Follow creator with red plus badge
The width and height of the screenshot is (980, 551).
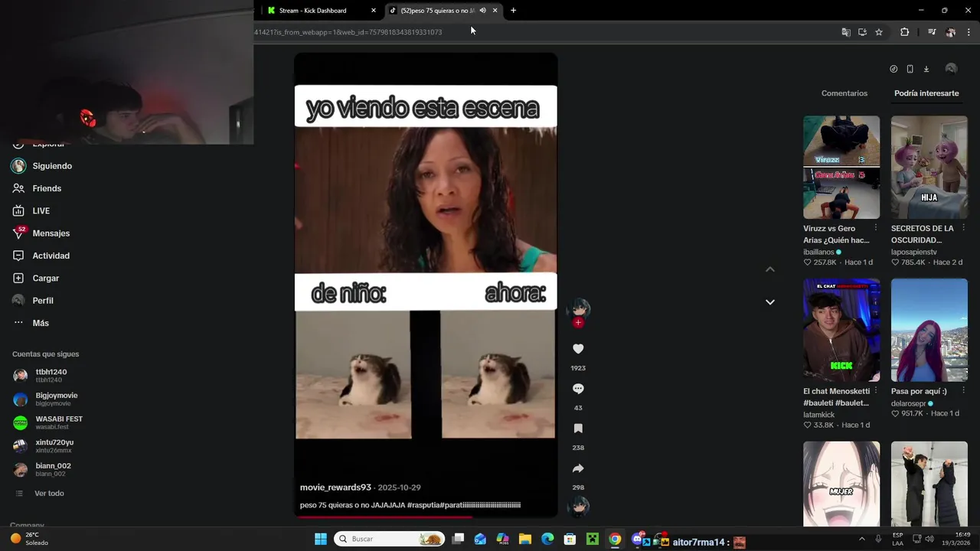coord(578,323)
